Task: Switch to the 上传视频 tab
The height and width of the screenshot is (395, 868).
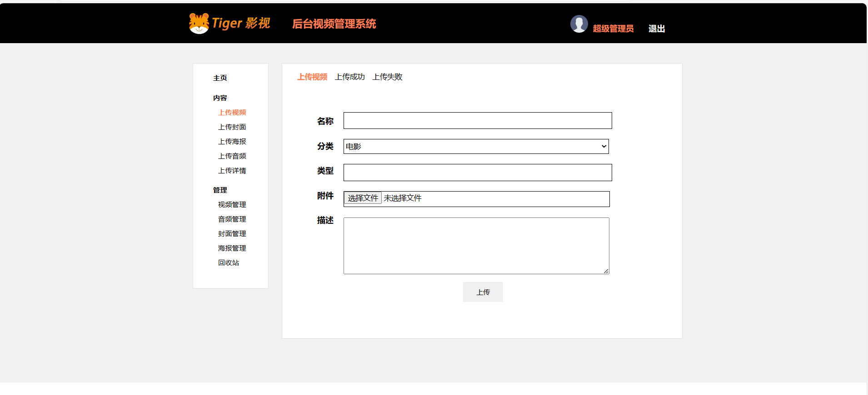Action: [x=312, y=77]
